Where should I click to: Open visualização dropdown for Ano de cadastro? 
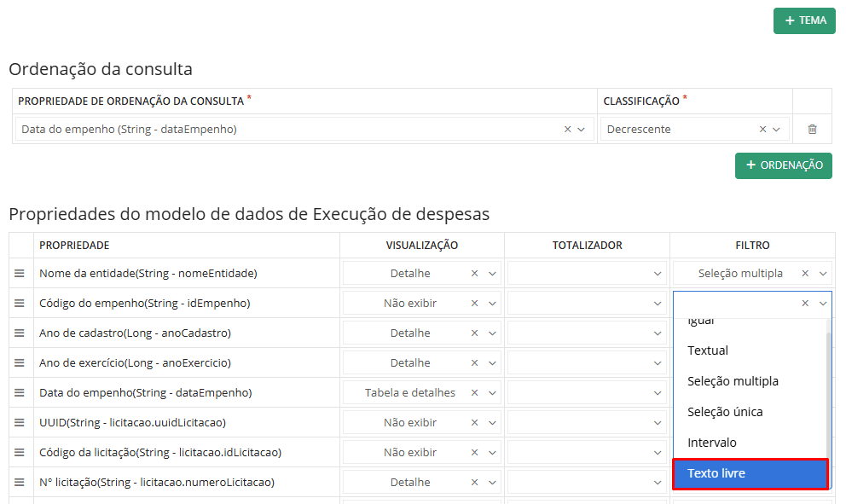click(492, 333)
